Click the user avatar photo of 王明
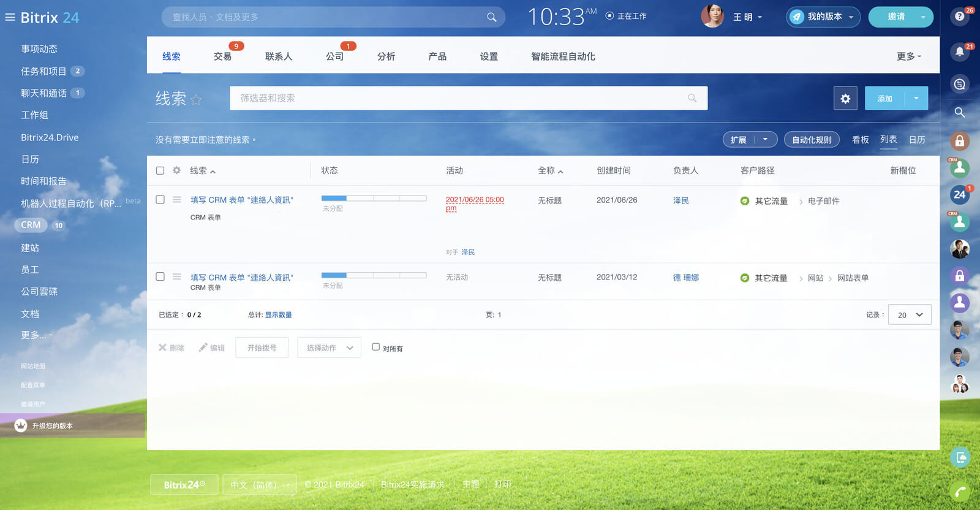 (x=712, y=17)
